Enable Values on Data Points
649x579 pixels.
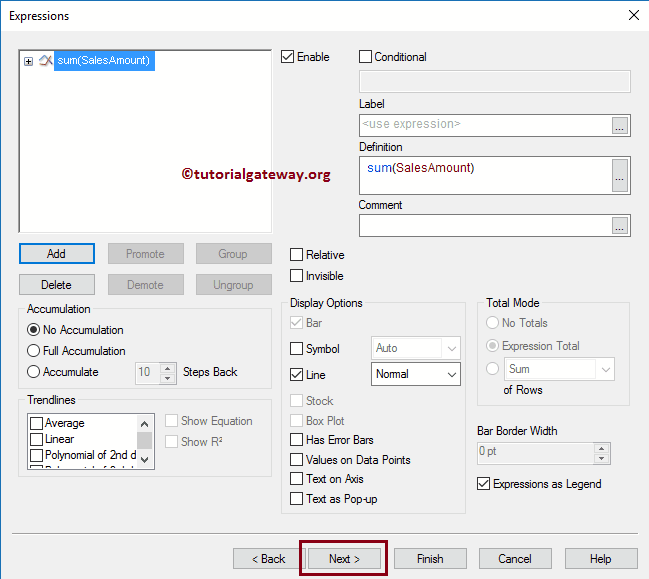pos(296,459)
